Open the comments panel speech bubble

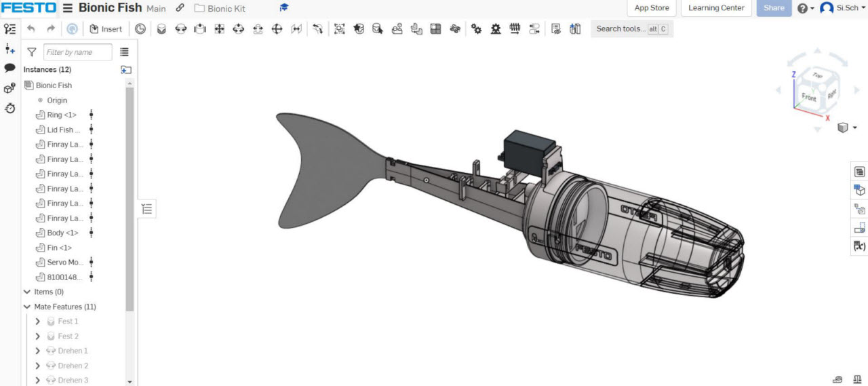coord(10,68)
